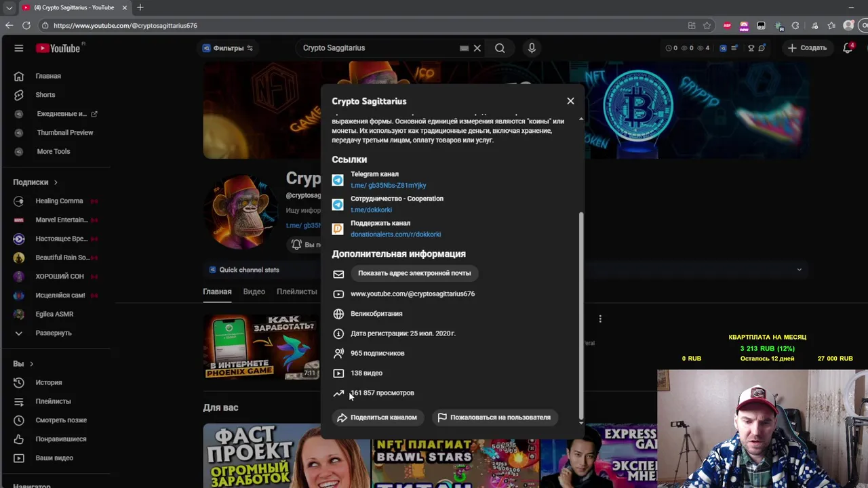Screen dimensions: 868x488
Task: Click the search magnifier button
Action: click(x=500, y=48)
